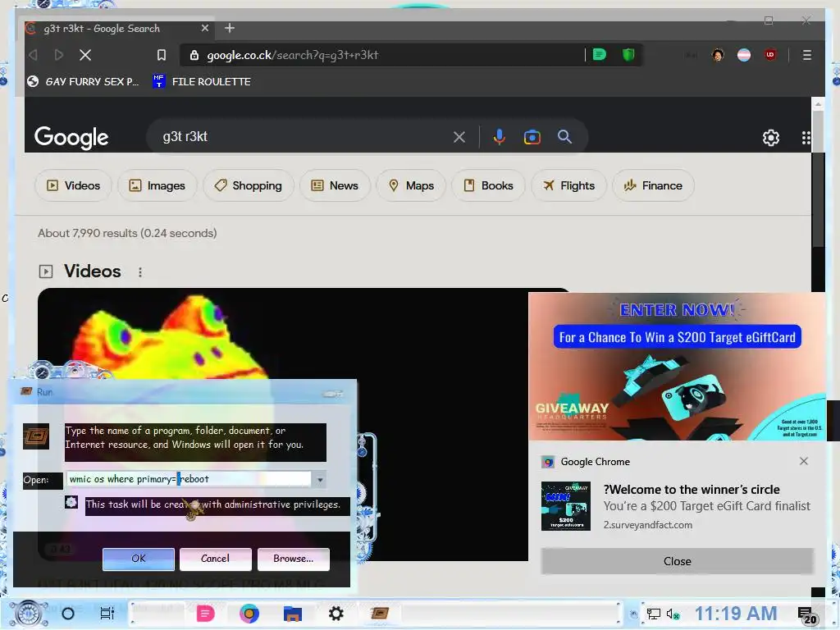Click the address bar URL

(x=293, y=55)
